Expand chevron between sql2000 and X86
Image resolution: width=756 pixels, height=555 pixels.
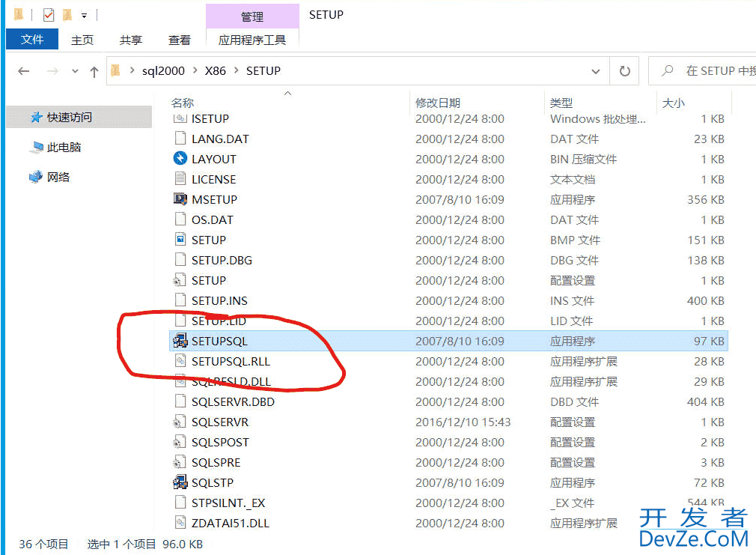(x=195, y=70)
